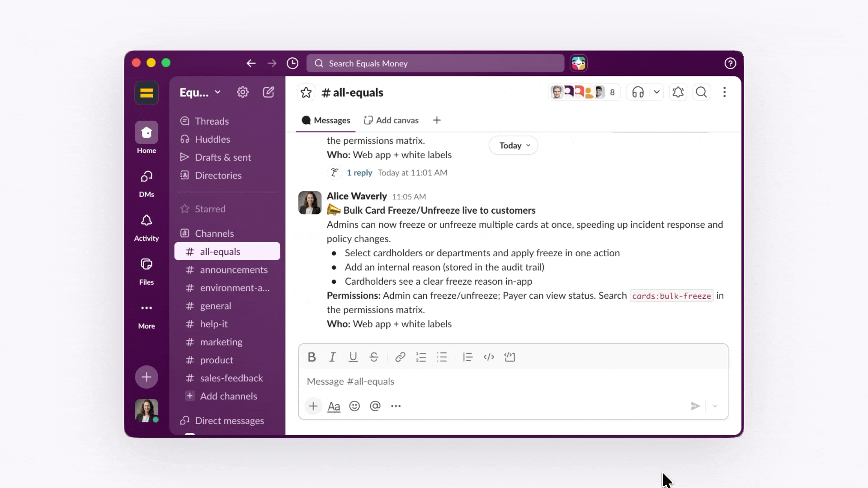Click the Equals Money workspace logo
The image size is (868, 488).
click(146, 93)
